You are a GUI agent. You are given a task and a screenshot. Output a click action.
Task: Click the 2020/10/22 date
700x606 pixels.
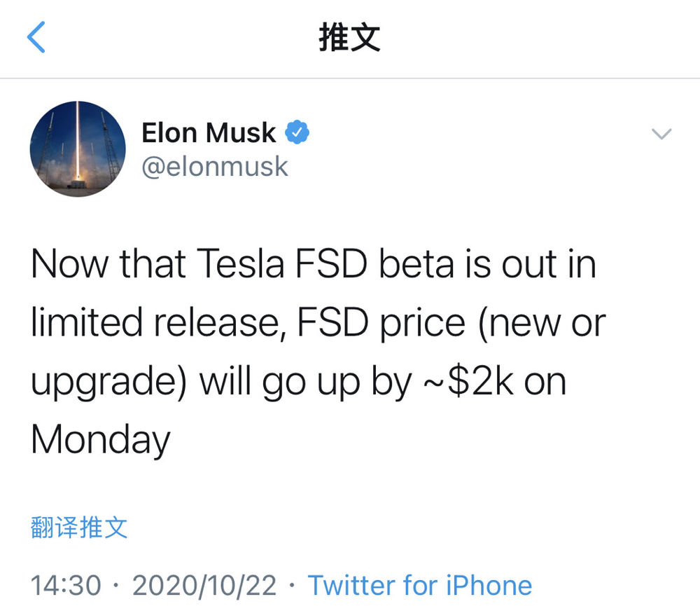[204, 586]
